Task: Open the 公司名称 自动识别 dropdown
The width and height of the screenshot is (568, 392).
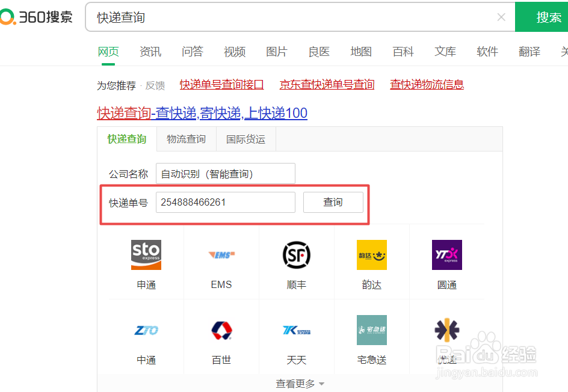Action: [x=225, y=174]
